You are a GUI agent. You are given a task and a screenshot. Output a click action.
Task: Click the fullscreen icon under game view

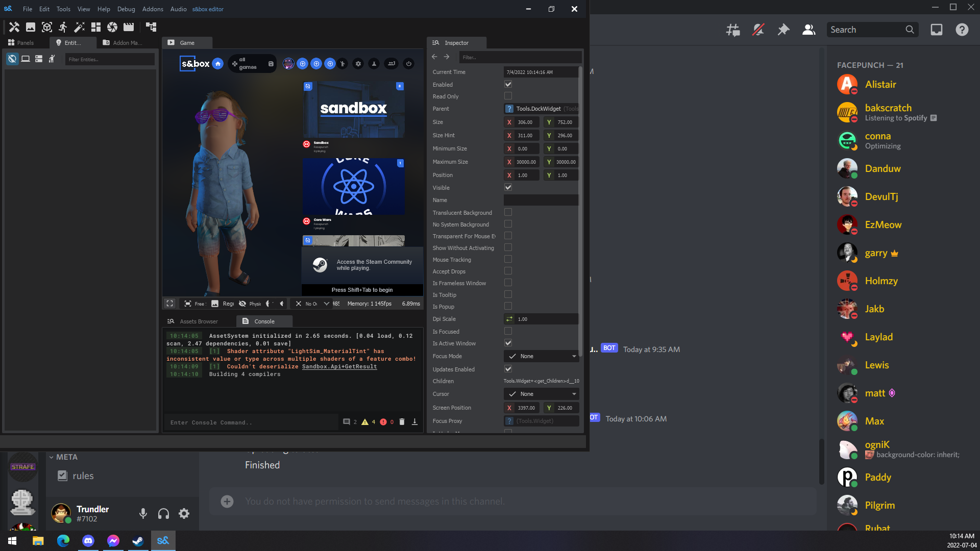point(170,304)
